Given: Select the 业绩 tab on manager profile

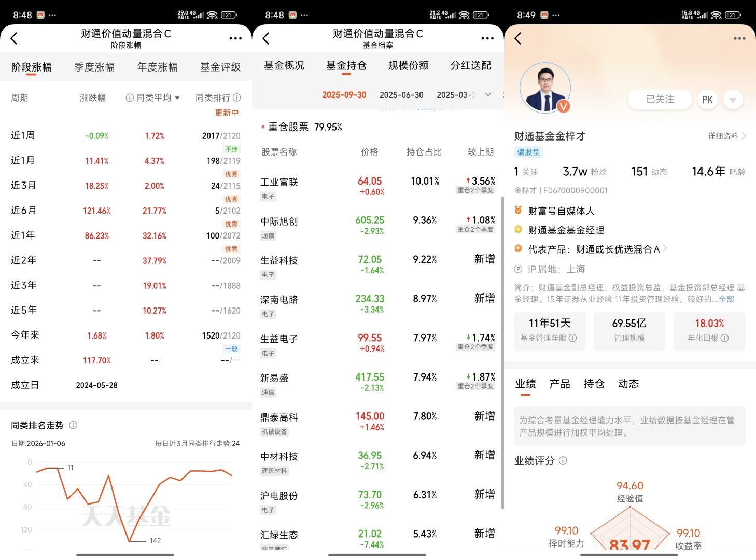Looking at the screenshot, I should (526, 384).
